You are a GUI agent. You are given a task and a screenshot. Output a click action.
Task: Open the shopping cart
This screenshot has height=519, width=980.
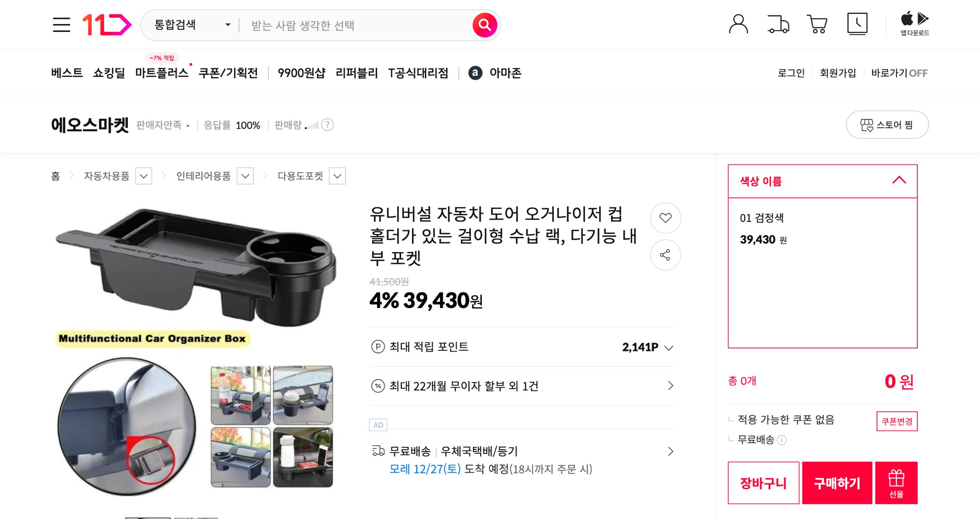[x=816, y=24]
